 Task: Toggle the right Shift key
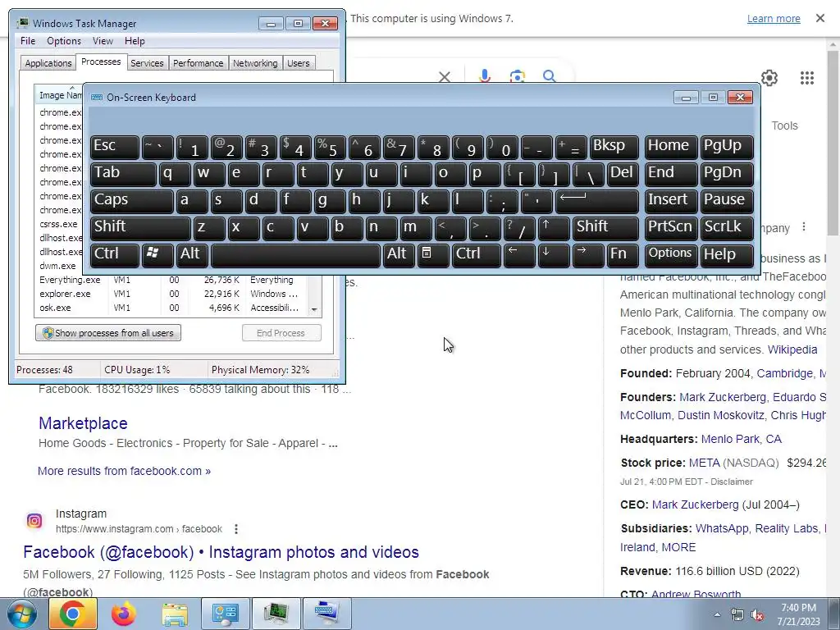pos(605,228)
